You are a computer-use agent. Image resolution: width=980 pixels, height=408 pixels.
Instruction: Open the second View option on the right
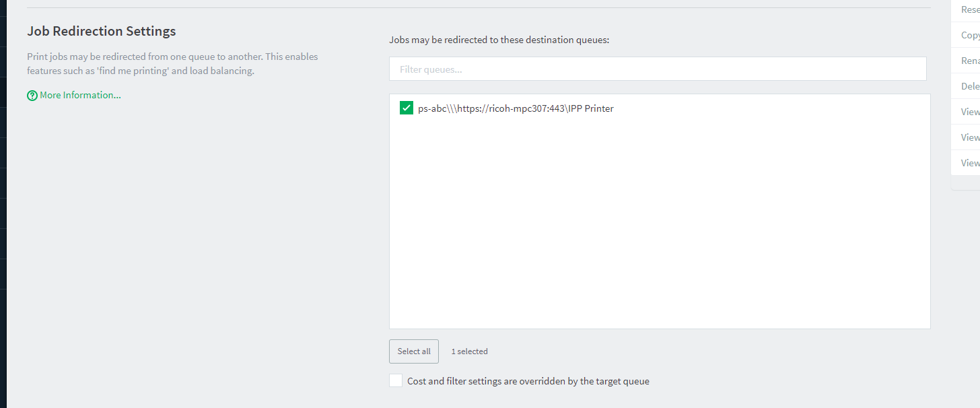pos(969,137)
